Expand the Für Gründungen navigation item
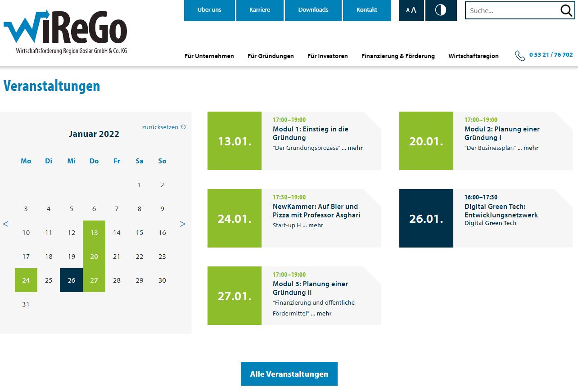This screenshot has height=392, width=578. click(x=271, y=56)
